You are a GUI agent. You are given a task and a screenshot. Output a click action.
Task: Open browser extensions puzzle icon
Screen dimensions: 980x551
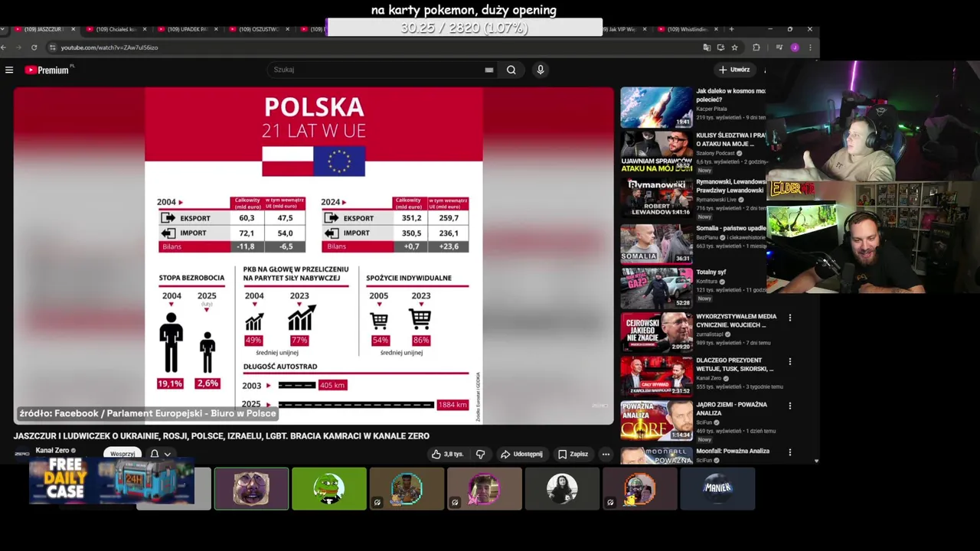tap(756, 47)
